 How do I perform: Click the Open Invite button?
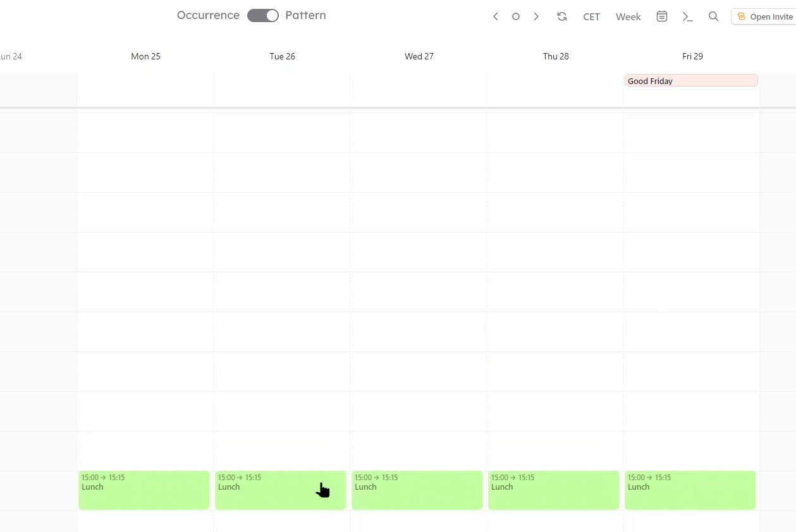[x=764, y=16]
